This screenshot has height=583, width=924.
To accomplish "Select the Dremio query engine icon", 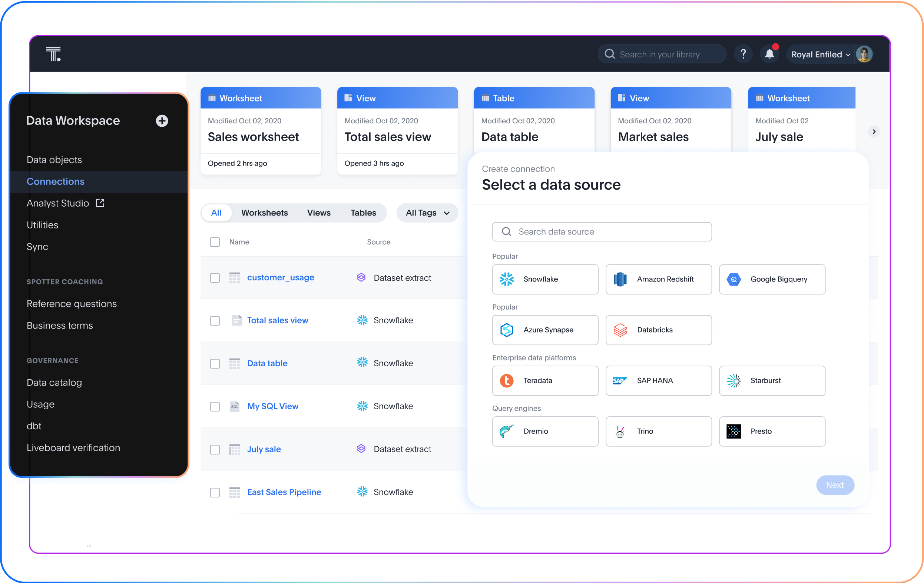I will coord(507,431).
